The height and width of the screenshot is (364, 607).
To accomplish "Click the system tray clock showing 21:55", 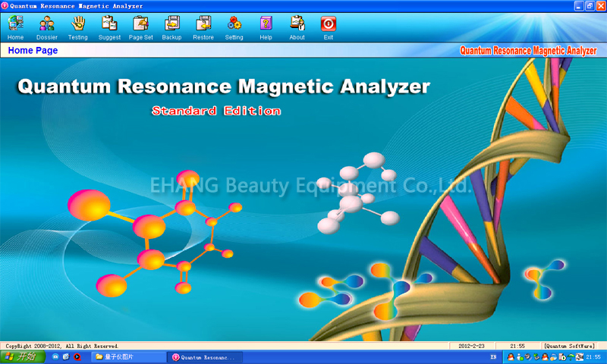I will [x=593, y=356].
